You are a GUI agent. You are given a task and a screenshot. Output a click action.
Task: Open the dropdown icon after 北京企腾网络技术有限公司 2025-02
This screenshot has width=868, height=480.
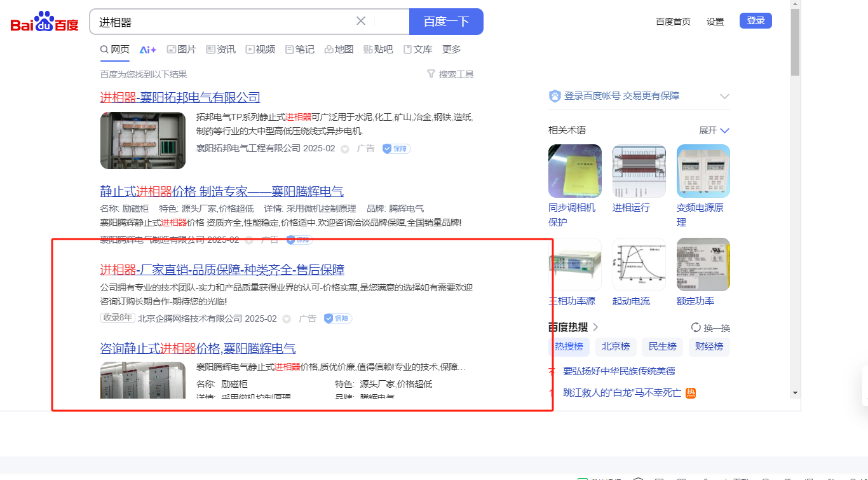(x=287, y=319)
